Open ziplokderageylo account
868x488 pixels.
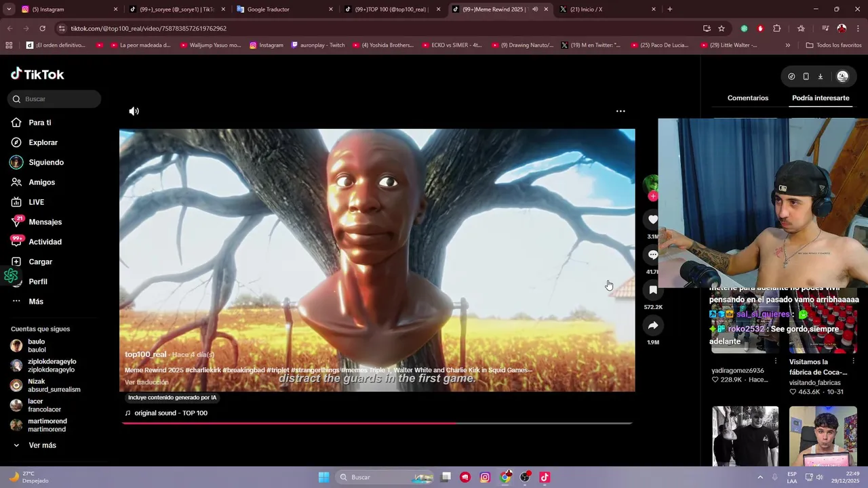(x=43, y=365)
